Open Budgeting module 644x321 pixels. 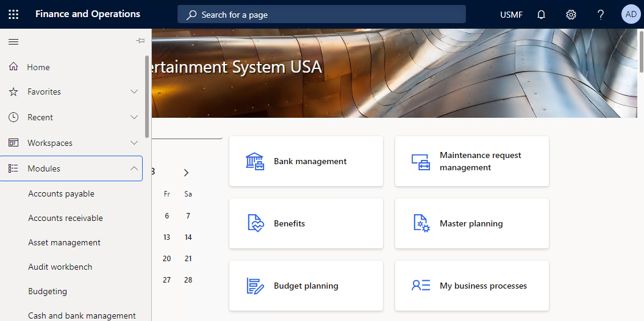tap(47, 292)
